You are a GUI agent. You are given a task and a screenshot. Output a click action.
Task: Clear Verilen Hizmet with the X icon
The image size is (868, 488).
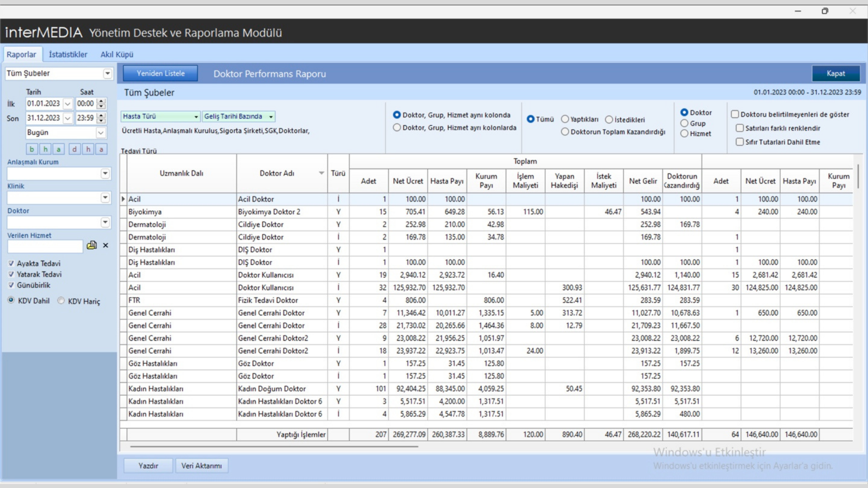[105, 245]
